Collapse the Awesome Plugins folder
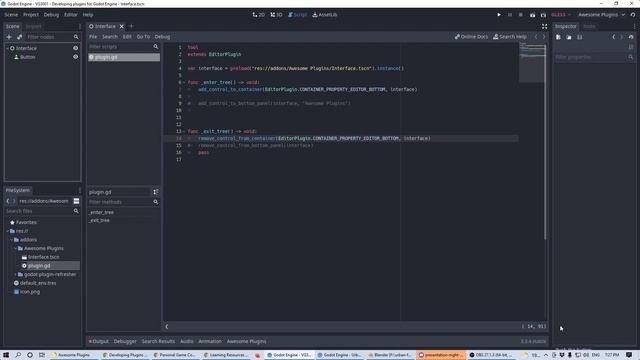 [16, 248]
